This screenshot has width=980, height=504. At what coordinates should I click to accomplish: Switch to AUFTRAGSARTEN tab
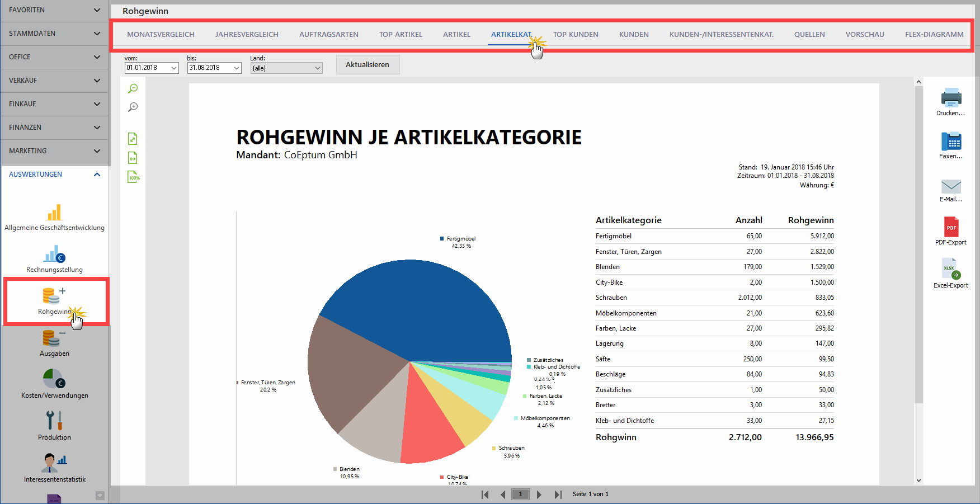[x=329, y=35]
